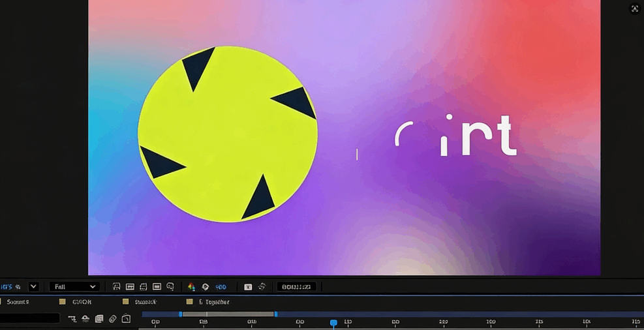Open the graph editor icon

pyautogui.click(x=127, y=319)
